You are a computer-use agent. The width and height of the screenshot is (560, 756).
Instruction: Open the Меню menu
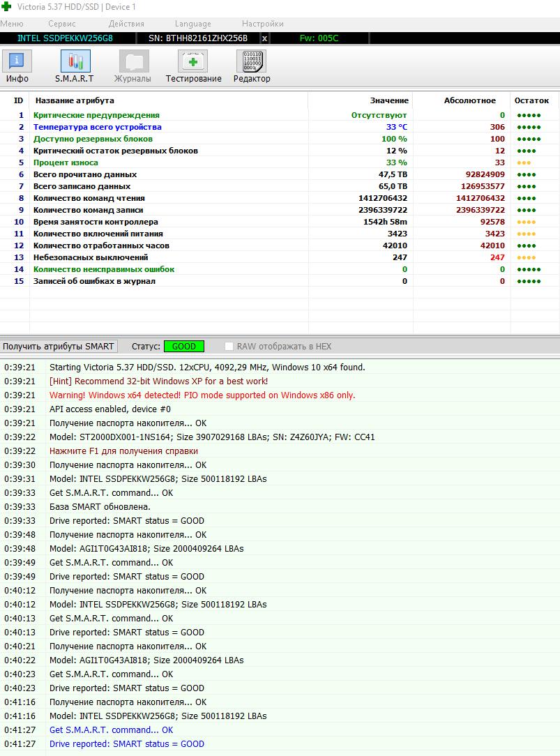pos(12,24)
